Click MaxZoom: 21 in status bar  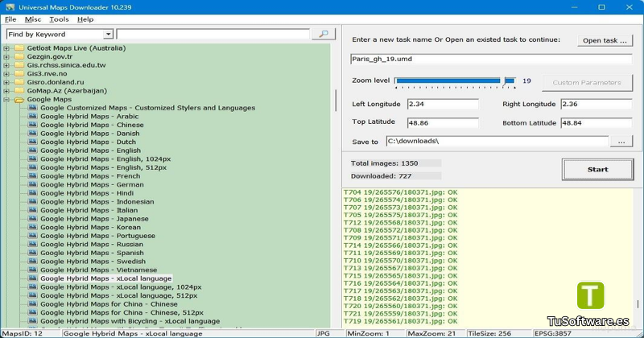click(x=431, y=333)
